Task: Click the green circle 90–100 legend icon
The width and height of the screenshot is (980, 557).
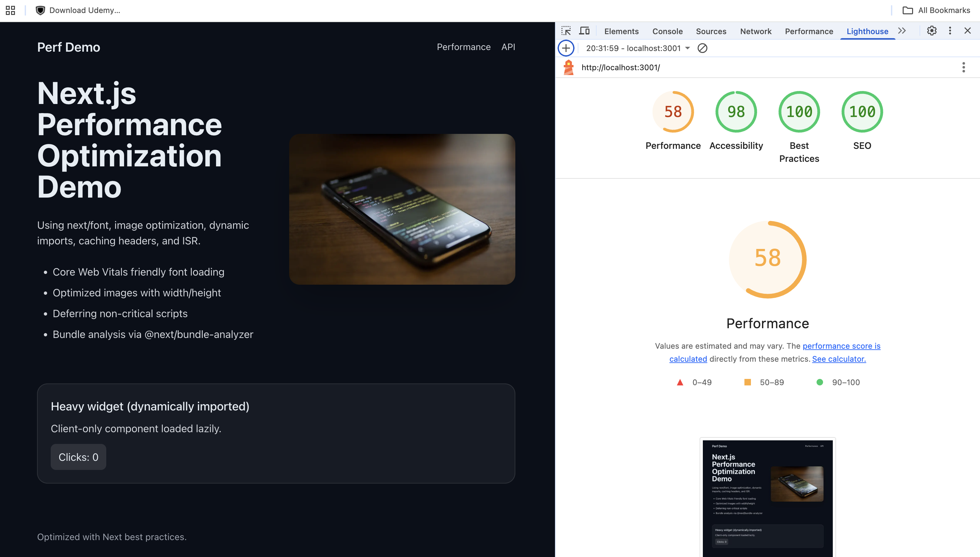Action: coord(820,382)
